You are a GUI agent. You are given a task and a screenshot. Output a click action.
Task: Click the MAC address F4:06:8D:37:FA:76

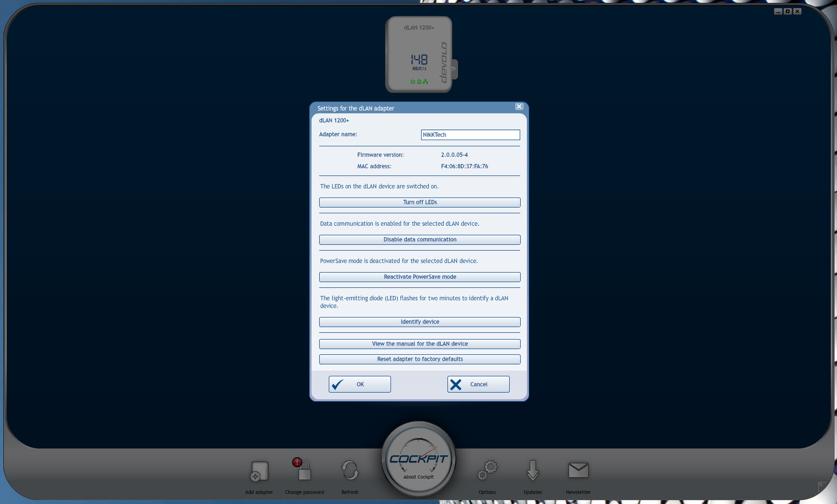[464, 166]
